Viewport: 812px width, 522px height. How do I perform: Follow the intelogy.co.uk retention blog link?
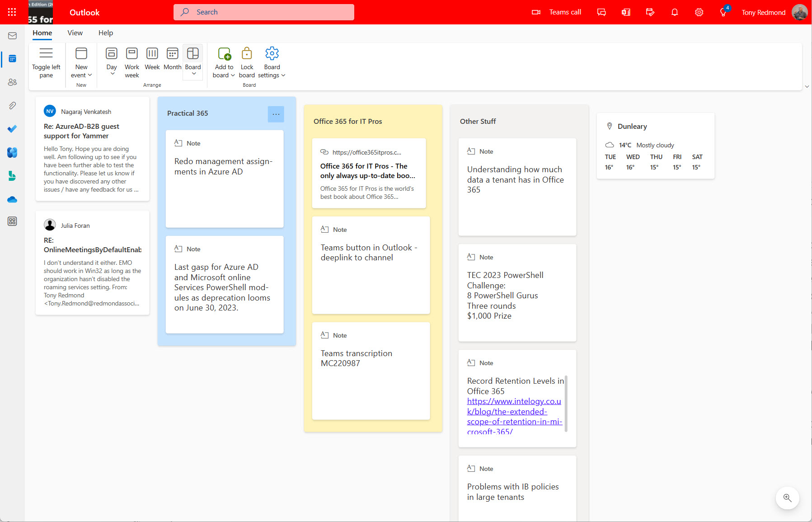[515, 416]
